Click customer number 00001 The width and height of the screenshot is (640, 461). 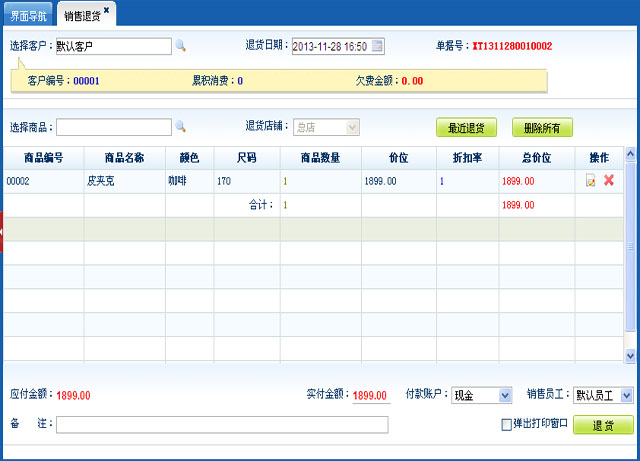click(x=86, y=81)
